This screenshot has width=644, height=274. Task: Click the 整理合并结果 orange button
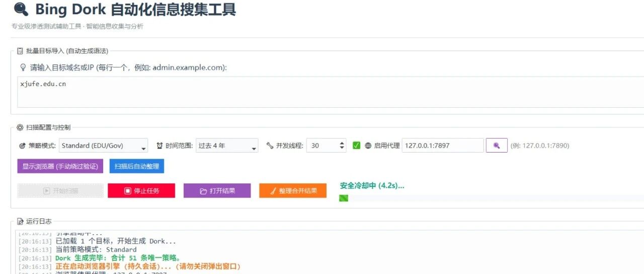293,191
